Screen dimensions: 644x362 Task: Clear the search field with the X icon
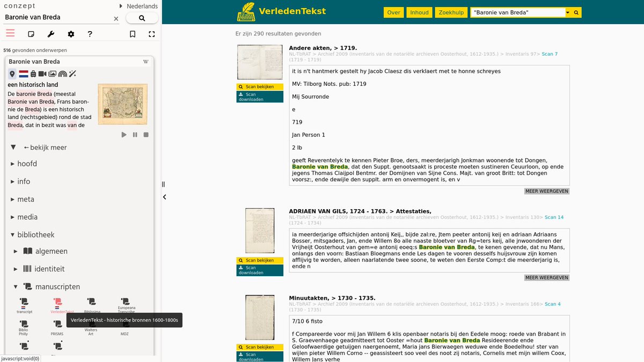pos(116,18)
